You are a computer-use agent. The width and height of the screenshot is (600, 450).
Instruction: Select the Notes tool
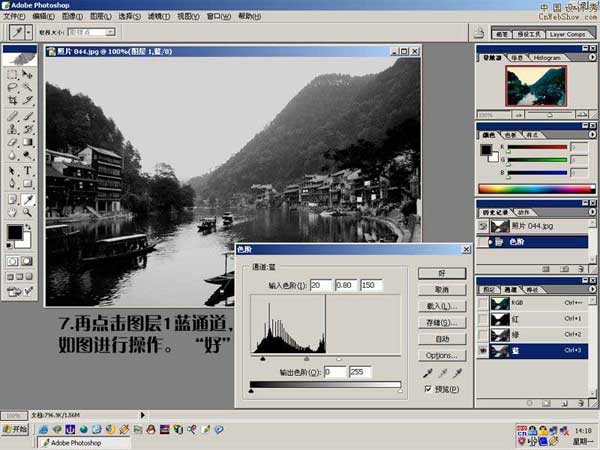pyautogui.click(x=12, y=199)
